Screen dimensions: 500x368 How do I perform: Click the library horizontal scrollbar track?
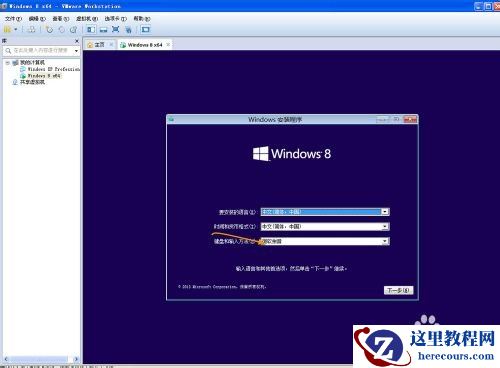pyautogui.click(x=41, y=359)
